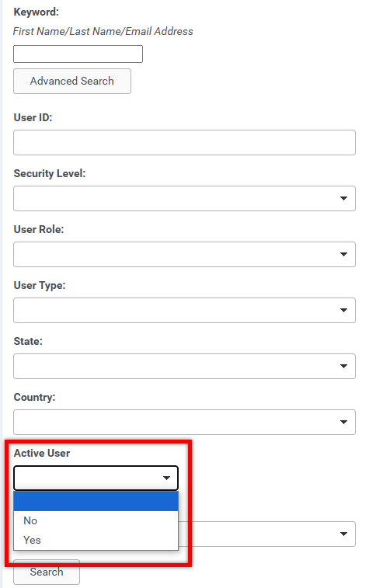
Task: Click the Security Level dropdown arrow icon
Action: tap(343, 198)
